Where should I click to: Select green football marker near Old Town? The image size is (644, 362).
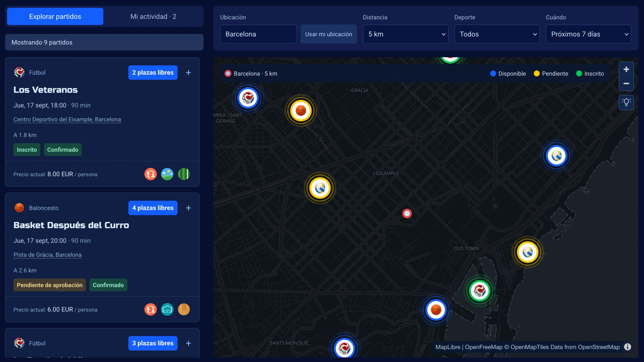(480, 291)
